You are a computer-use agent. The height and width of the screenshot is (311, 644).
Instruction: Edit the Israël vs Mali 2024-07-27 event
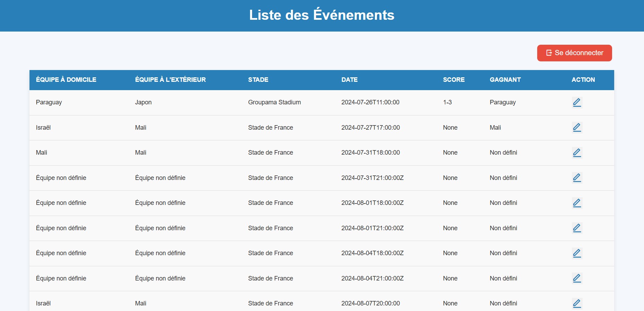pos(577,128)
